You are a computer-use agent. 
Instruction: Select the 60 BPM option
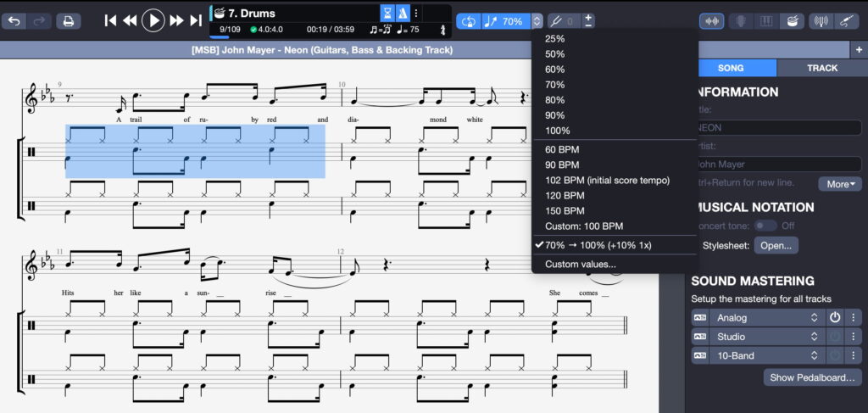click(615, 149)
